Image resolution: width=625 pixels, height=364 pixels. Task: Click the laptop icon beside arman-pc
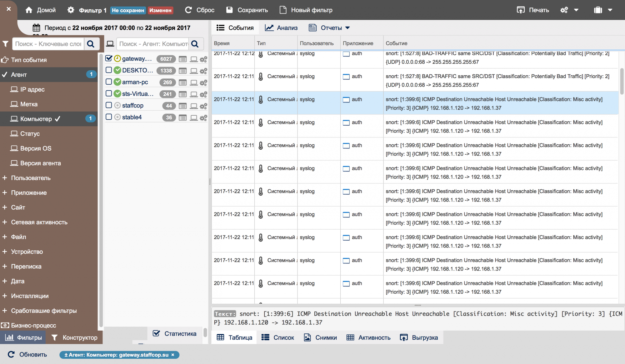tap(194, 82)
